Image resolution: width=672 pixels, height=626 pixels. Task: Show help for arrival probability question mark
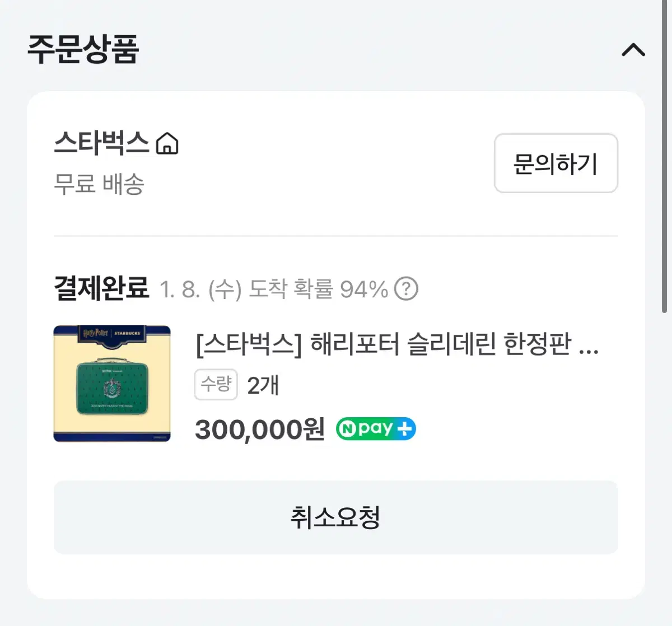click(406, 289)
